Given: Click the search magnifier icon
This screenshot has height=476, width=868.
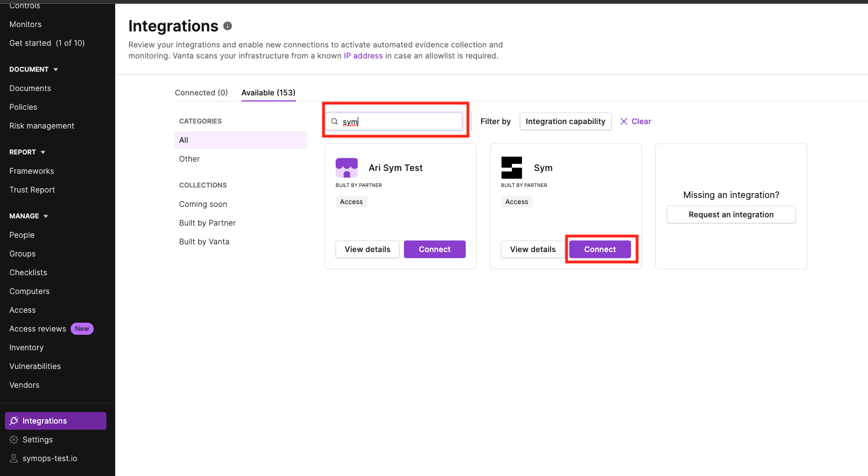Looking at the screenshot, I should (x=335, y=121).
